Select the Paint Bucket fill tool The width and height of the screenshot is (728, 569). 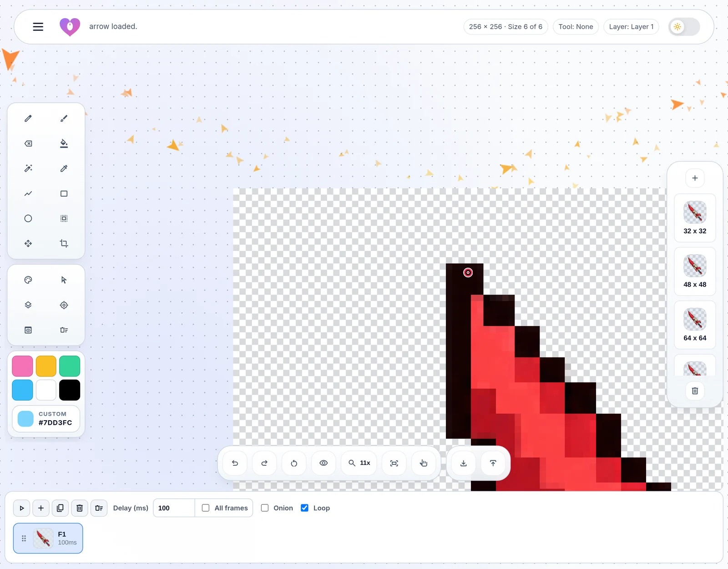(64, 143)
